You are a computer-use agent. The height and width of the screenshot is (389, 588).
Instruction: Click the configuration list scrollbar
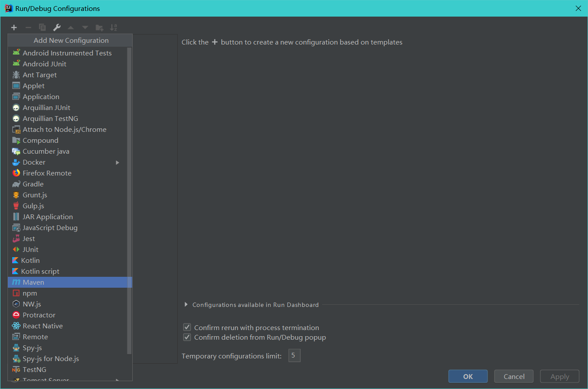click(x=129, y=201)
